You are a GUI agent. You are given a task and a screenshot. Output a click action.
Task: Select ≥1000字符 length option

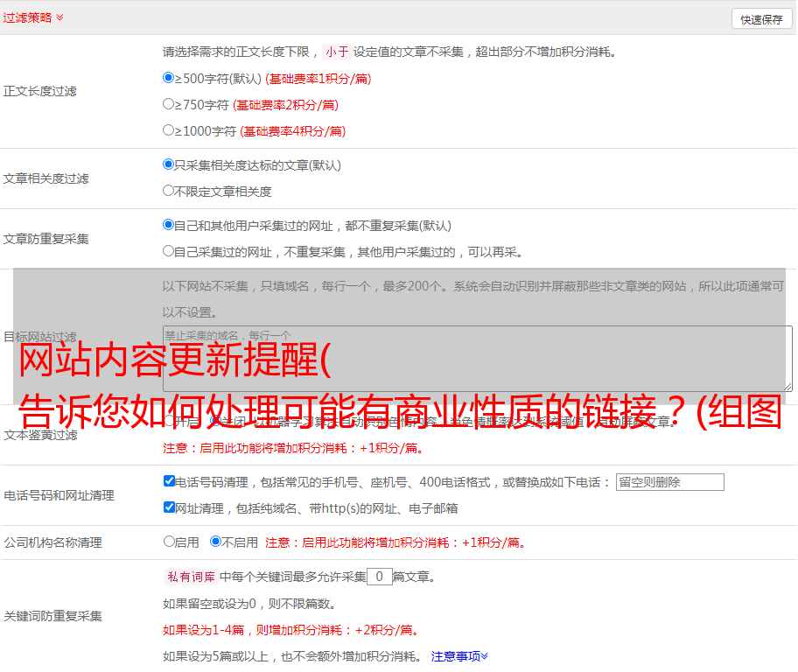pyautogui.click(x=168, y=129)
